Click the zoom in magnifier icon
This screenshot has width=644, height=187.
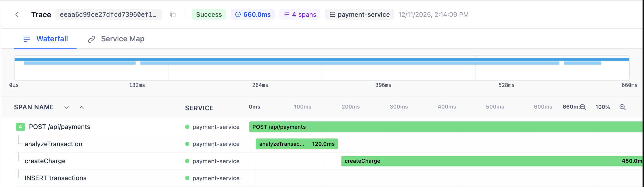pyautogui.click(x=623, y=107)
